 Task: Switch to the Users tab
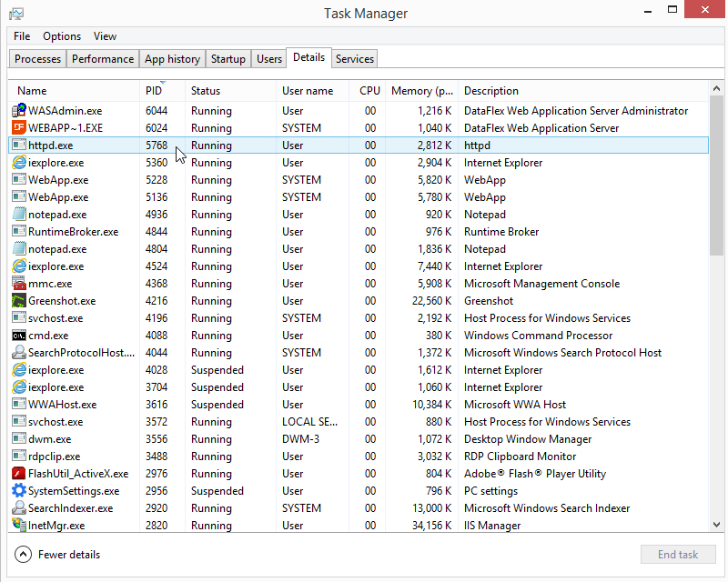269,59
